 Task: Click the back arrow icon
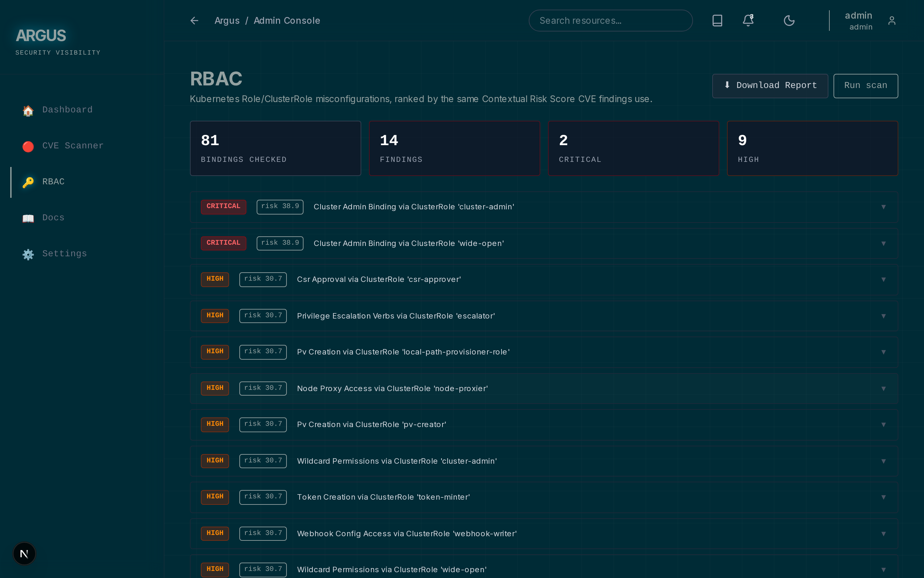click(194, 21)
